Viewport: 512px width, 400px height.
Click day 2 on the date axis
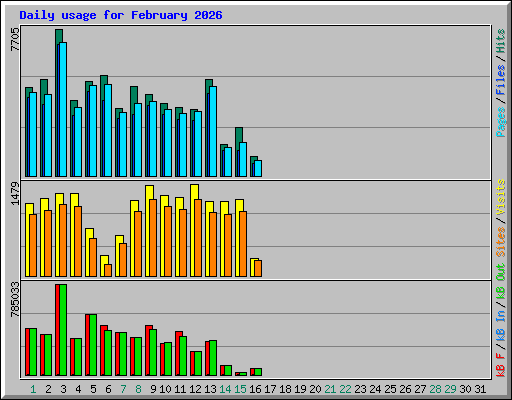point(48,389)
